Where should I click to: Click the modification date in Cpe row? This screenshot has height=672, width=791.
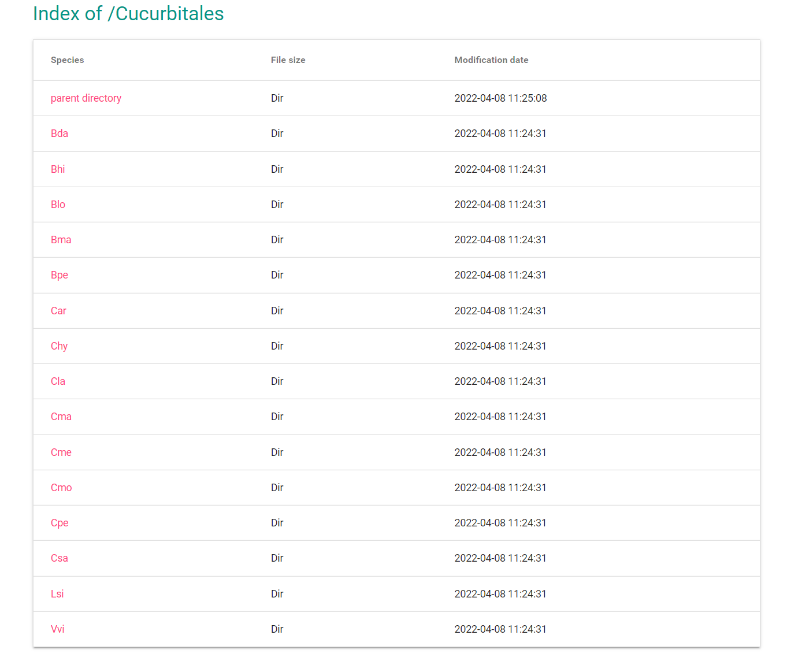point(500,523)
